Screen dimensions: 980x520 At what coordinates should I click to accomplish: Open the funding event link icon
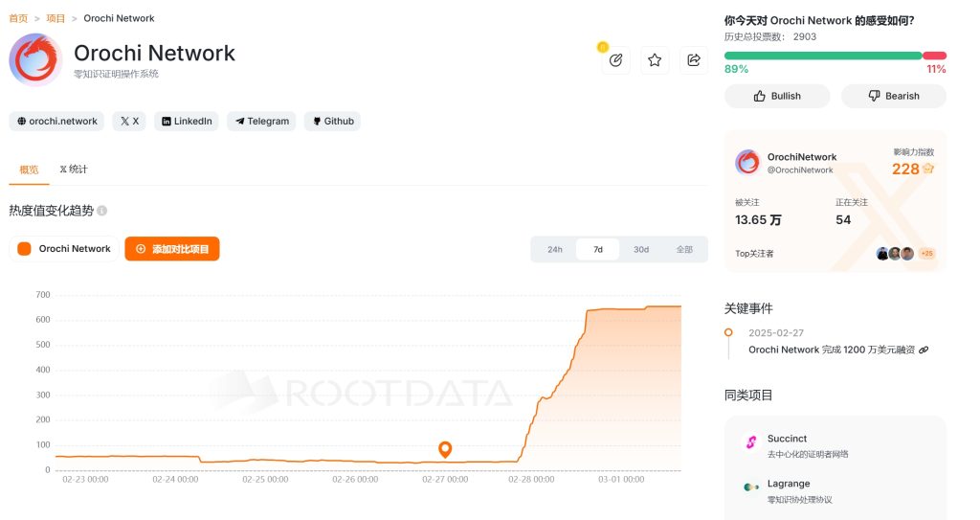(924, 350)
